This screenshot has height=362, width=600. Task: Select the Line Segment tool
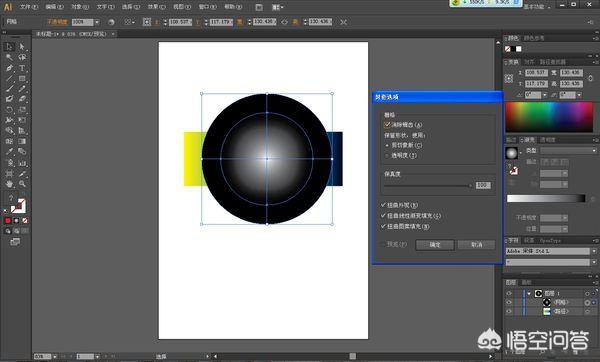coord(9,78)
